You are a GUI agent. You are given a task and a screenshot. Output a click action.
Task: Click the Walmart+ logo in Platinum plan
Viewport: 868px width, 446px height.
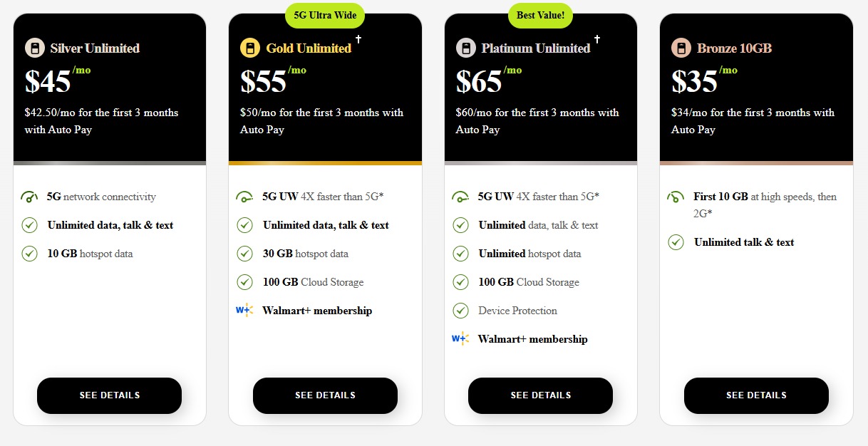click(x=460, y=339)
